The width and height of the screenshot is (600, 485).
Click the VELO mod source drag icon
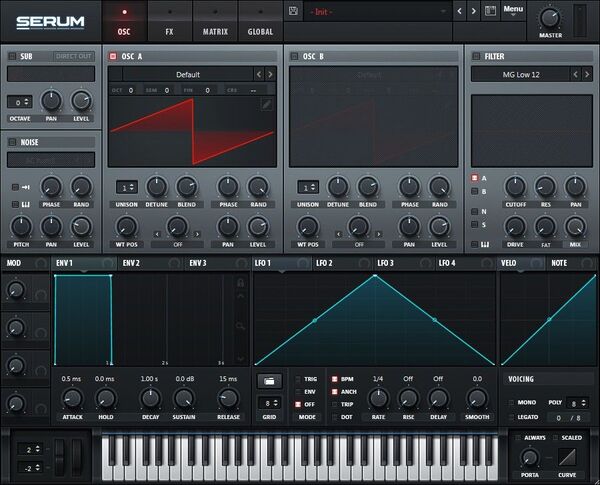[536, 263]
